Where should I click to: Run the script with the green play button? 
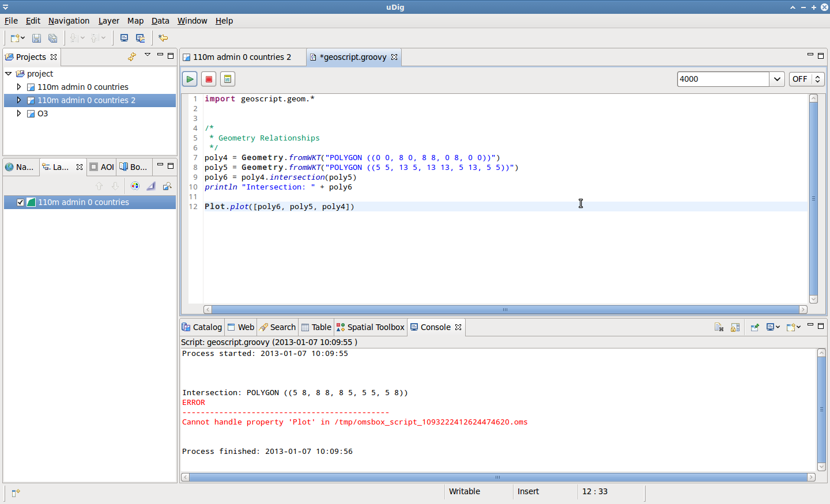(190, 79)
